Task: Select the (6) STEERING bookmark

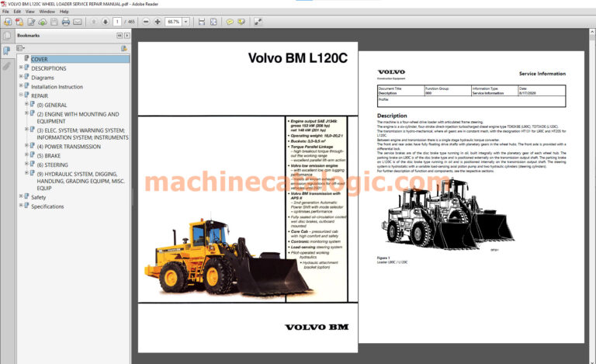Action: 53,165
